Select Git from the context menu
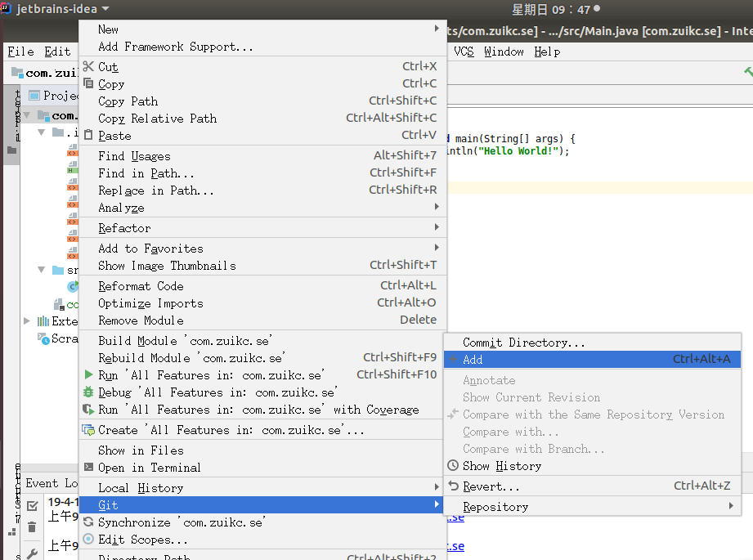The image size is (753, 560). [106, 504]
